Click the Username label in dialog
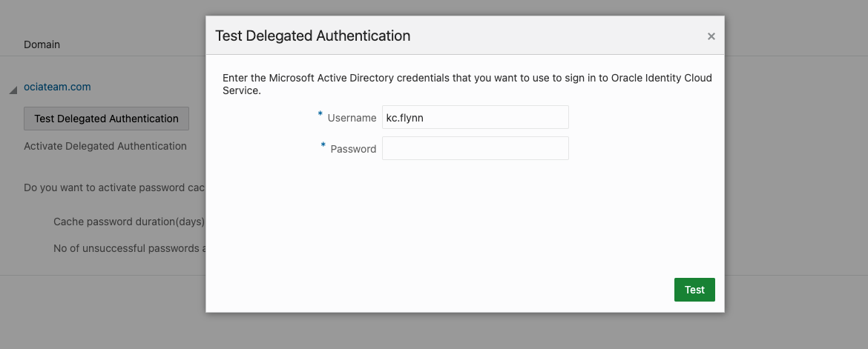Image resolution: width=868 pixels, height=349 pixels. pos(352,118)
